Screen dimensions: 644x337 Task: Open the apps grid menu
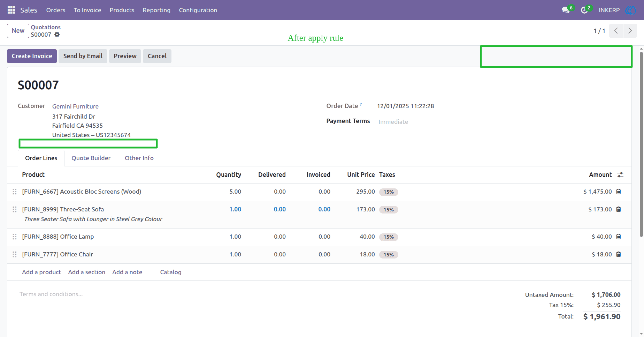click(11, 10)
